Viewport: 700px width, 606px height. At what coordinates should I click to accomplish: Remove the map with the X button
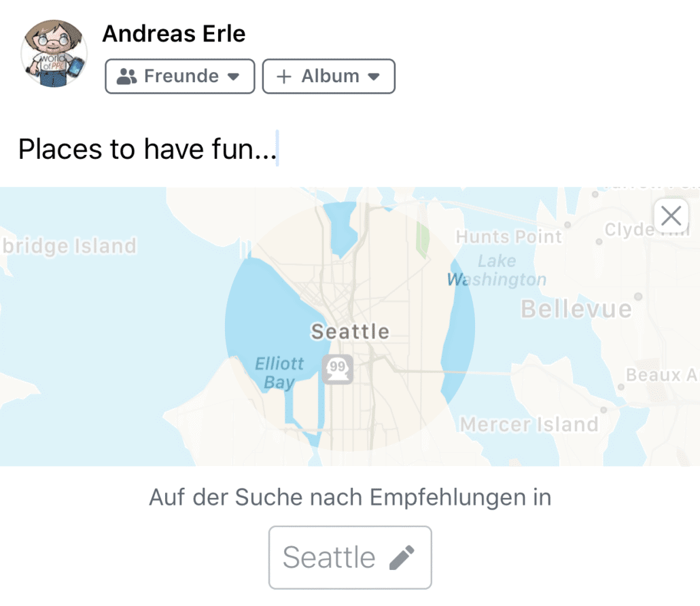pyautogui.click(x=671, y=216)
